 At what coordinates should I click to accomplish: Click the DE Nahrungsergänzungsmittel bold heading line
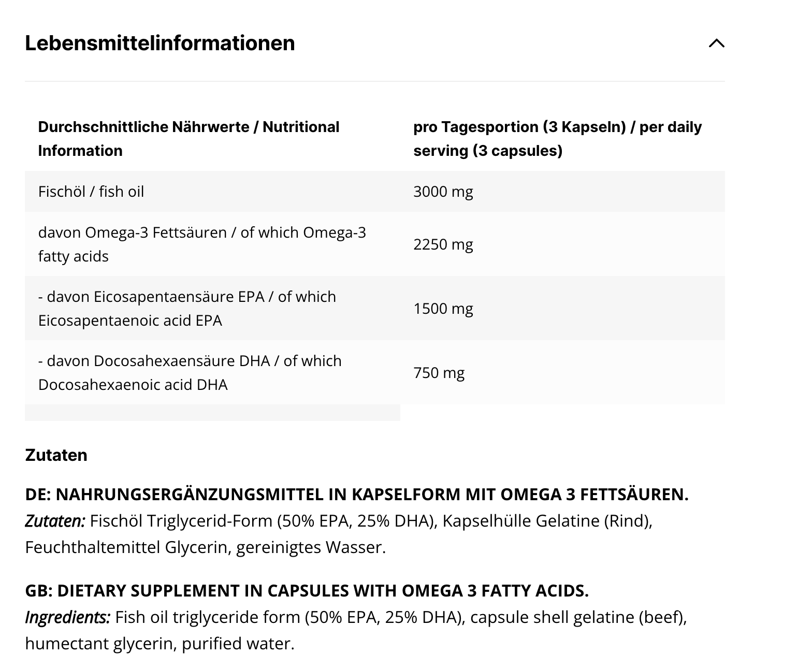click(x=357, y=495)
